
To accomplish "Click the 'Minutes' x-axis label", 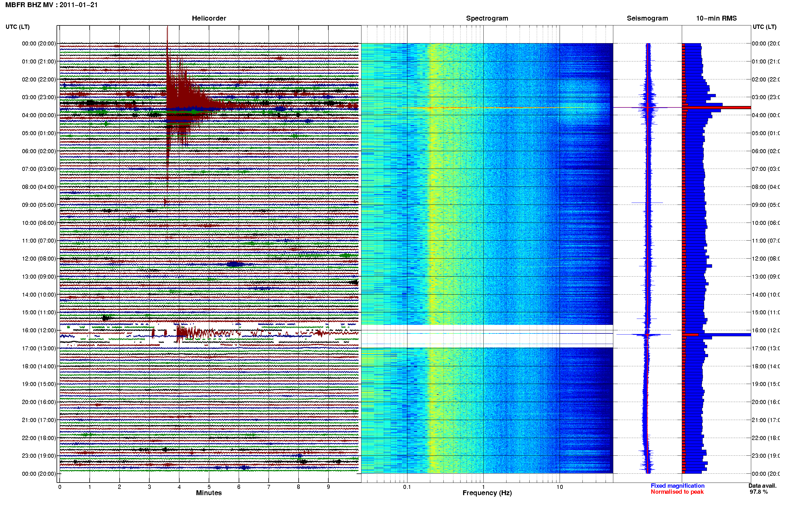I will tap(209, 493).
